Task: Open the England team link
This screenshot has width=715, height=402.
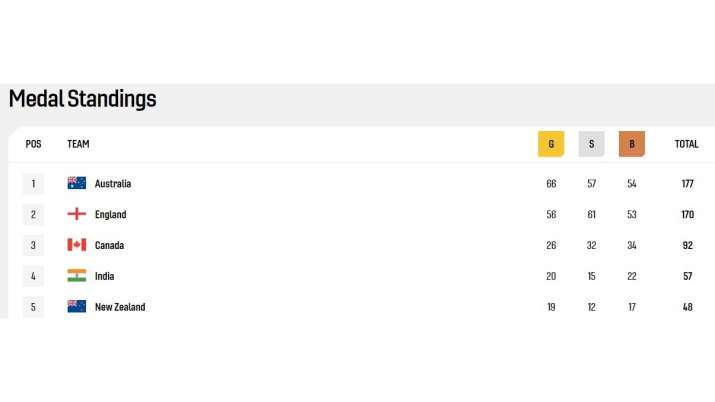Action: 110,215
